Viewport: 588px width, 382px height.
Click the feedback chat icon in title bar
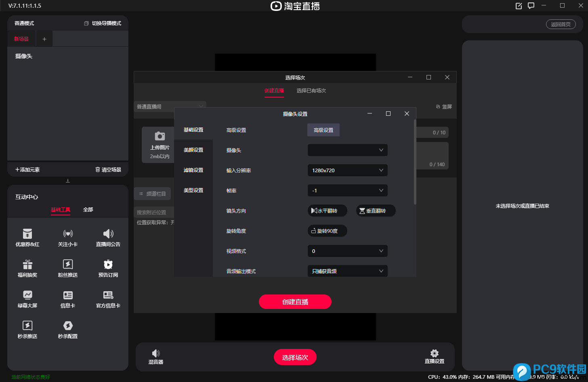coord(531,6)
